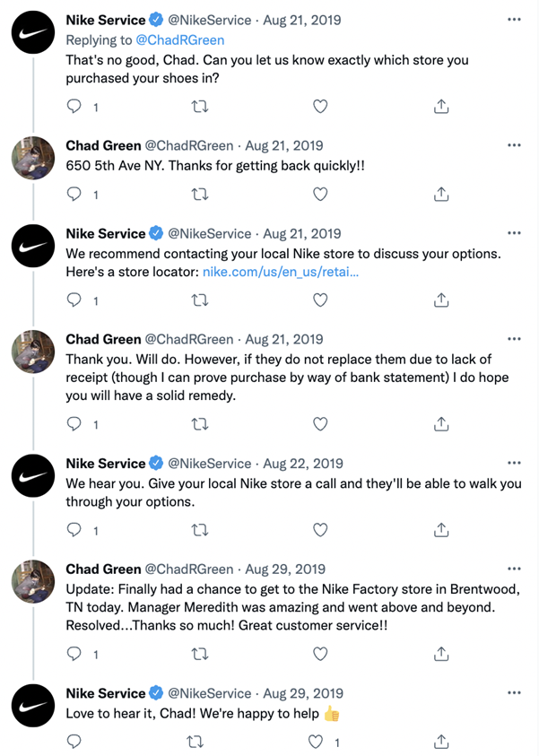The image size is (539, 756).
Task: Open more menu on Chad's 650 5th Ave tweet
Action: (514, 145)
